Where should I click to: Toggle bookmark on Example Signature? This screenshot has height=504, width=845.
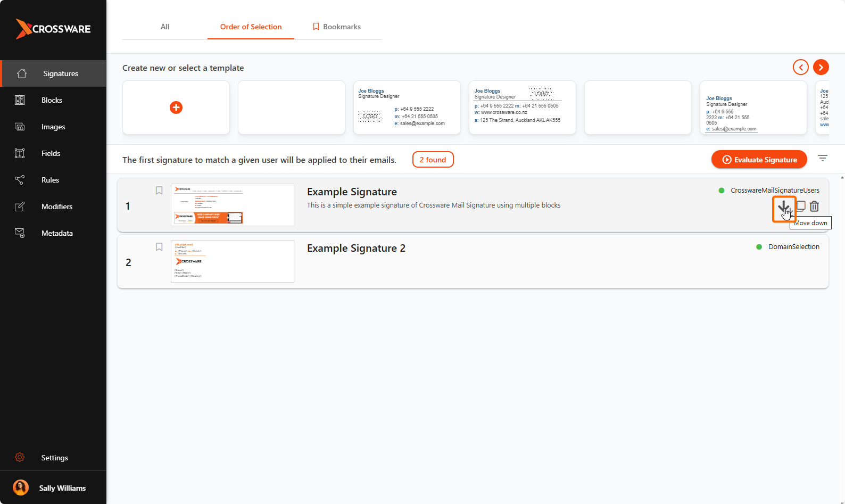159,191
